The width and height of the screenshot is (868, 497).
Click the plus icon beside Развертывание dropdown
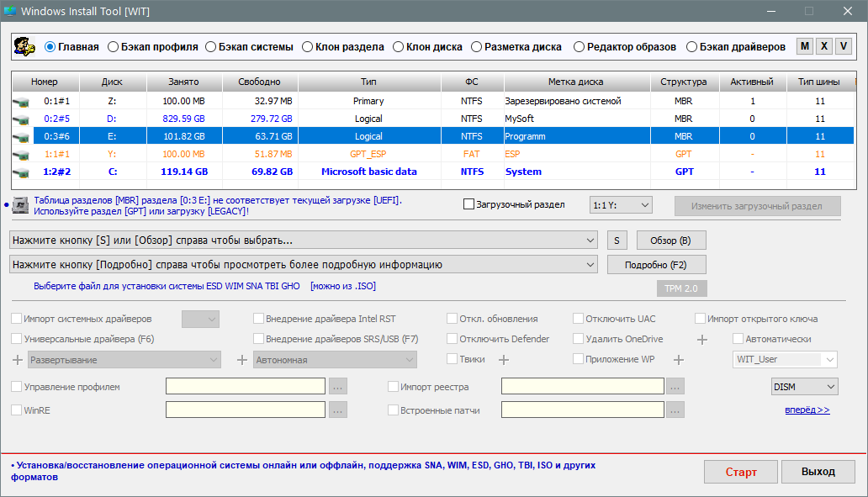(18, 360)
